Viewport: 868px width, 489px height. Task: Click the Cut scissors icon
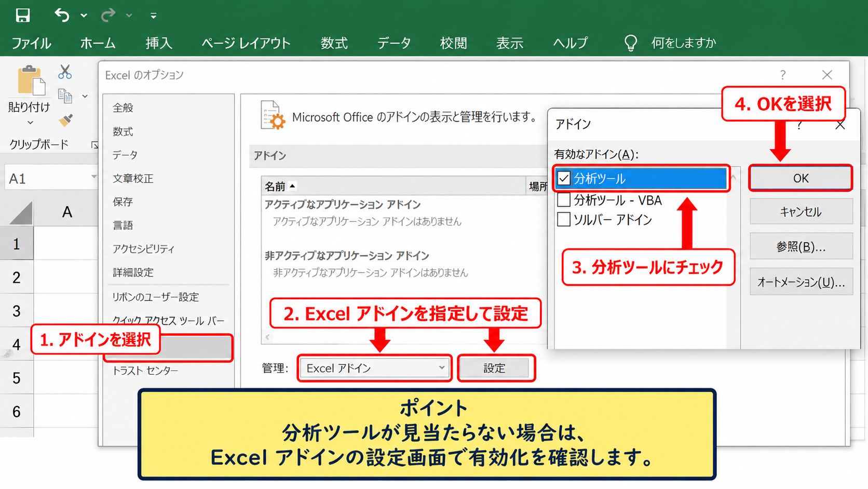65,72
